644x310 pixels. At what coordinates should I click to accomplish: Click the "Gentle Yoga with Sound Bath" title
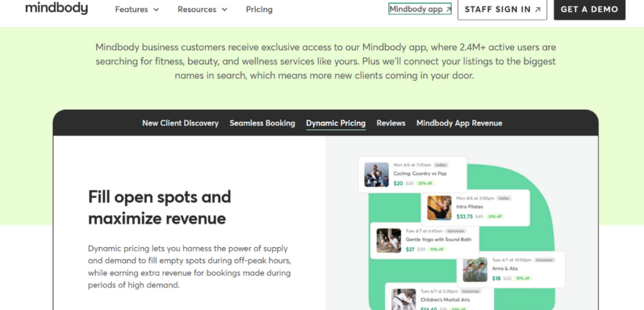(438, 240)
